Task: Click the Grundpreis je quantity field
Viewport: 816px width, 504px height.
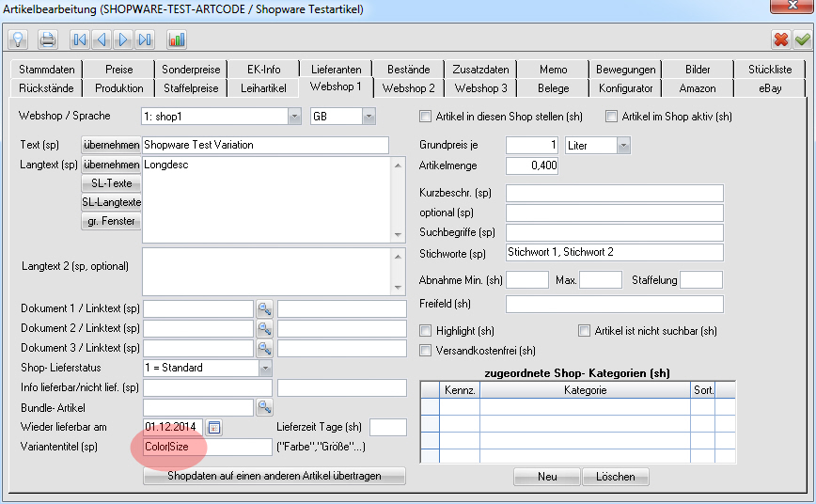Action: point(532,145)
